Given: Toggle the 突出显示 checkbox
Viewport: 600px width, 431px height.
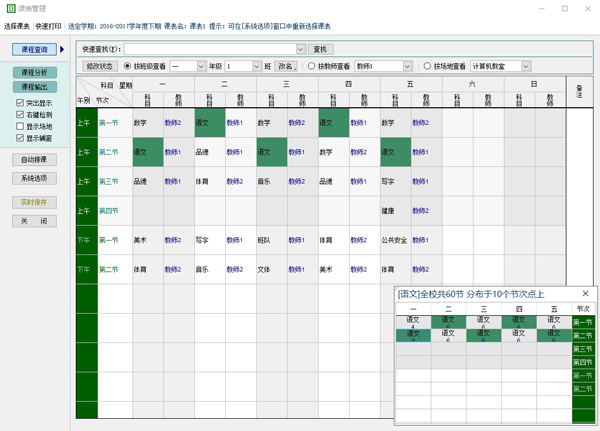Looking at the screenshot, I should point(20,103).
